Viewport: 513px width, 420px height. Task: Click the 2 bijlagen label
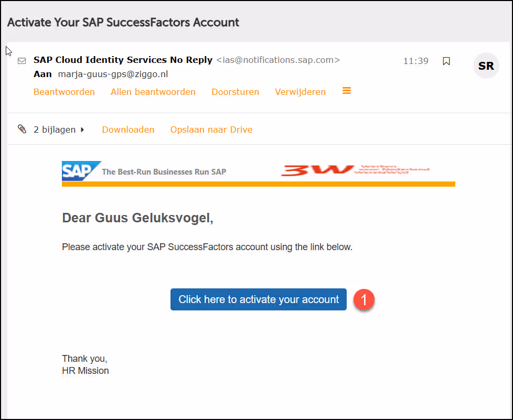click(55, 130)
